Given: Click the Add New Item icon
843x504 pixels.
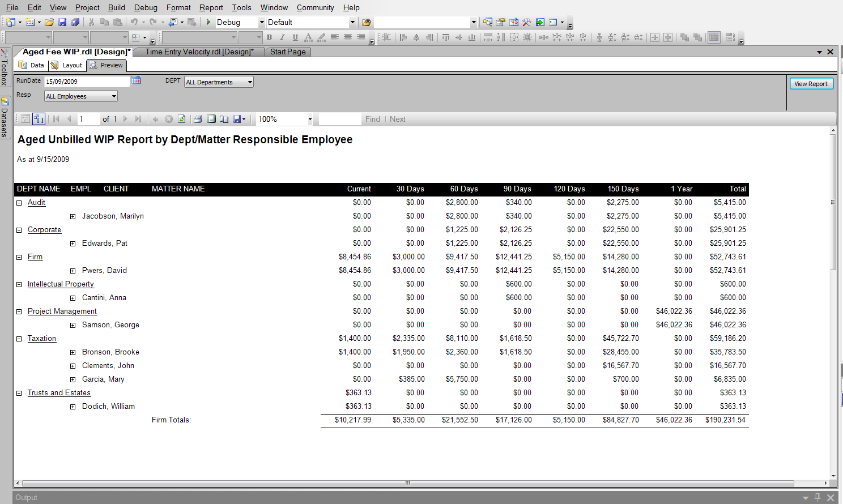Looking at the screenshot, I should point(30,22).
